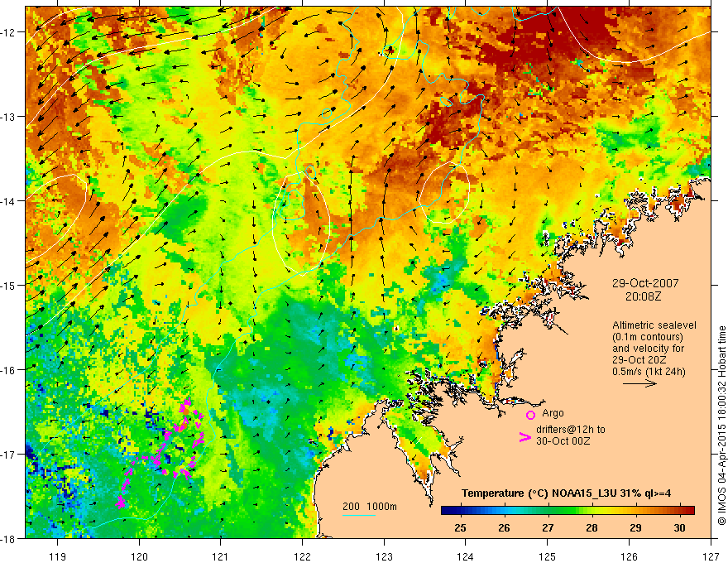Click the magenta drifters arrowhead legend symbol

[x=525, y=437]
